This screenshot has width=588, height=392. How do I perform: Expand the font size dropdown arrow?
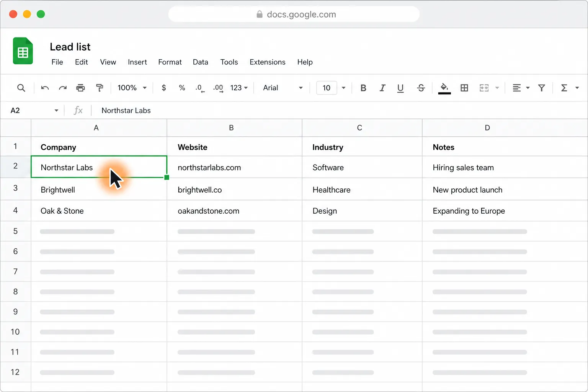click(x=343, y=88)
